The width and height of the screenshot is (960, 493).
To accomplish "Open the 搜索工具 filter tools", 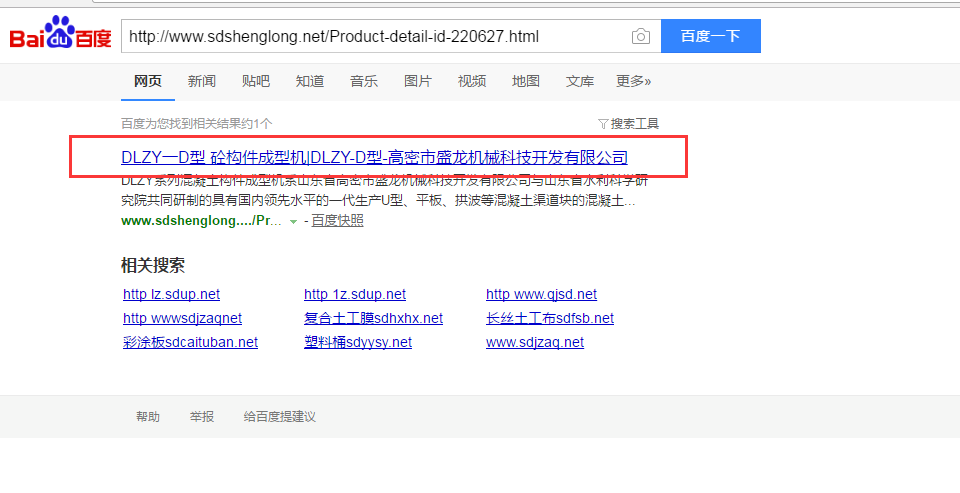I will [629, 124].
